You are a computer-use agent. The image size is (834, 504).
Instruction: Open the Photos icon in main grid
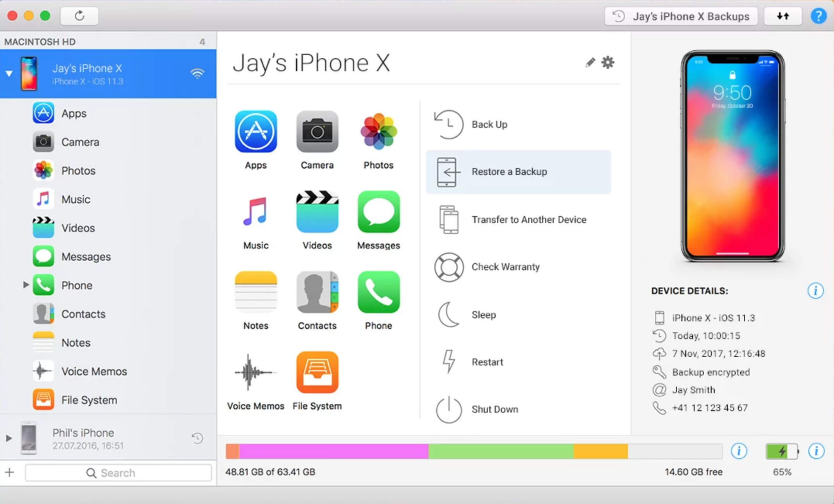coord(378,132)
